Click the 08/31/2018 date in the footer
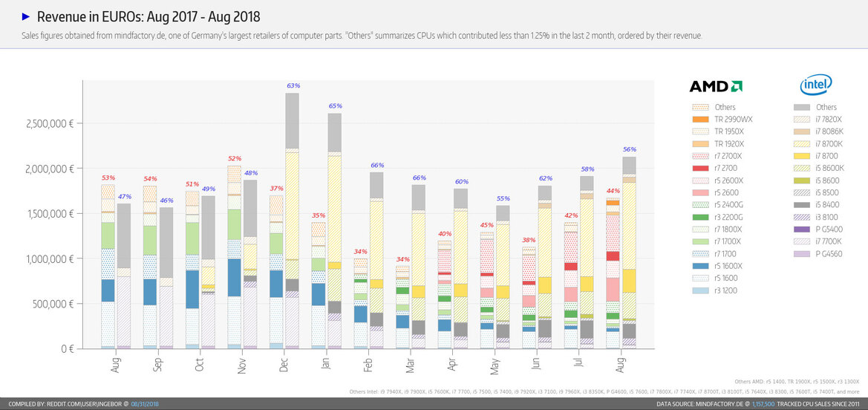The height and width of the screenshot is (410, 868). [x=145, y=404]
